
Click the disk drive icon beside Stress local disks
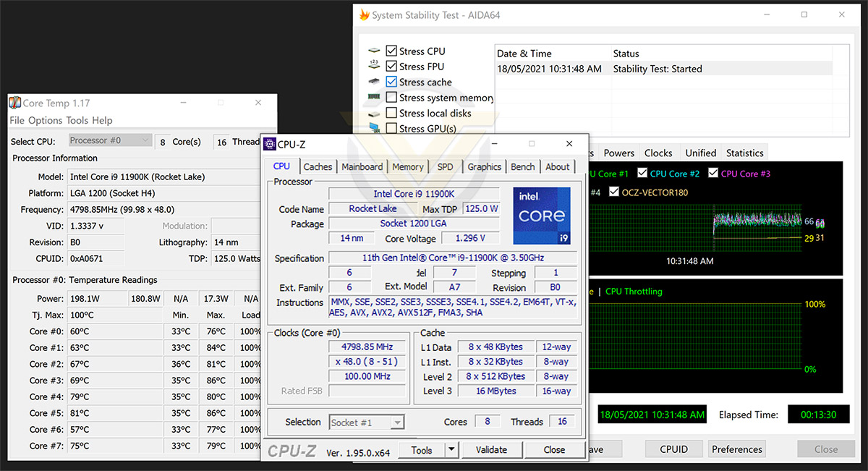[x=374, y=113]
